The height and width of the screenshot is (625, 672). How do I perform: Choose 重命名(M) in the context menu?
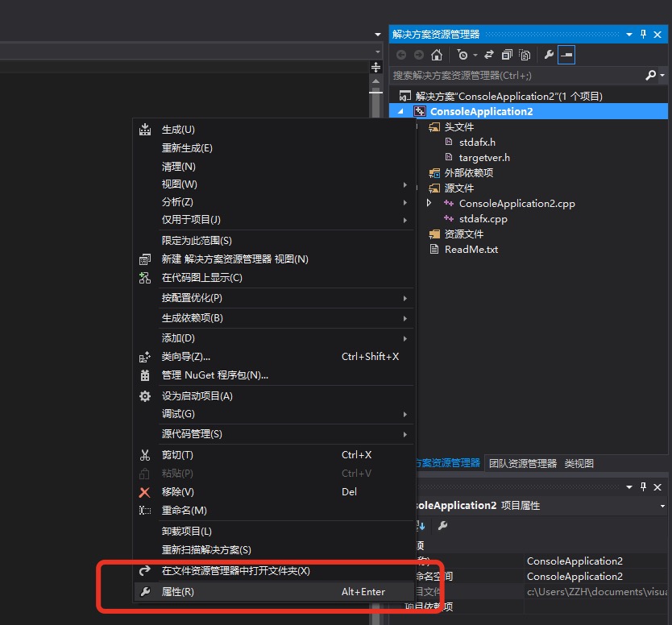click(x=273, y=510)
